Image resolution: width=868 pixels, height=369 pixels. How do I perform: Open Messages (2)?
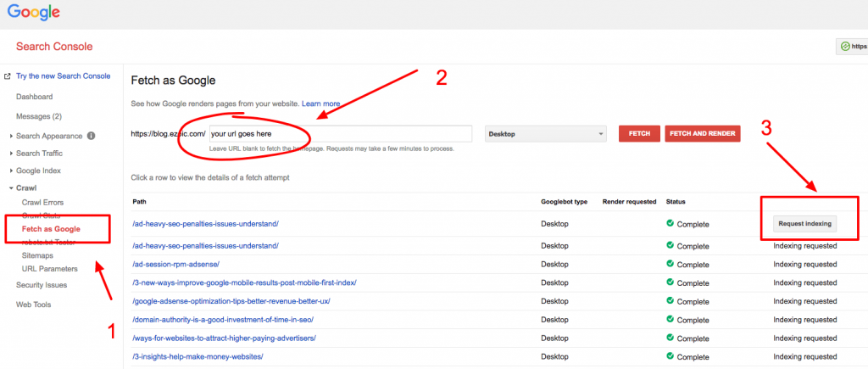pyautogui.click(x=39, y=116)
